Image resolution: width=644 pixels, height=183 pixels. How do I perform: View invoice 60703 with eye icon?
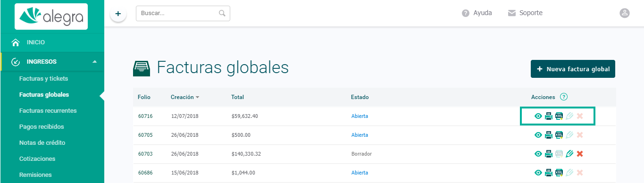(x=538, y=154)
